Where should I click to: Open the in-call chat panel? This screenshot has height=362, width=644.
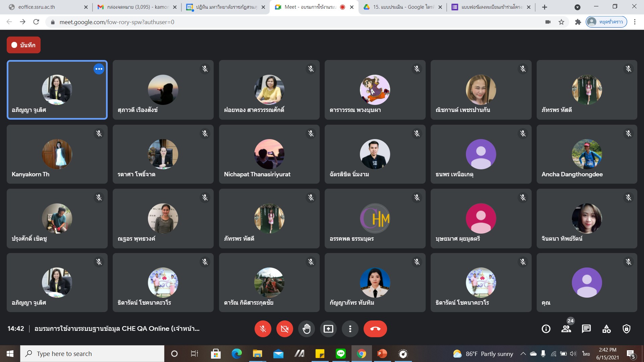coord(586,329)
